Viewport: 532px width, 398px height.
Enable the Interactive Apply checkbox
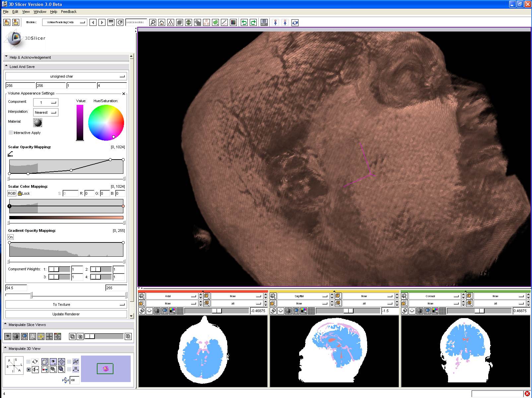point(11,133)
